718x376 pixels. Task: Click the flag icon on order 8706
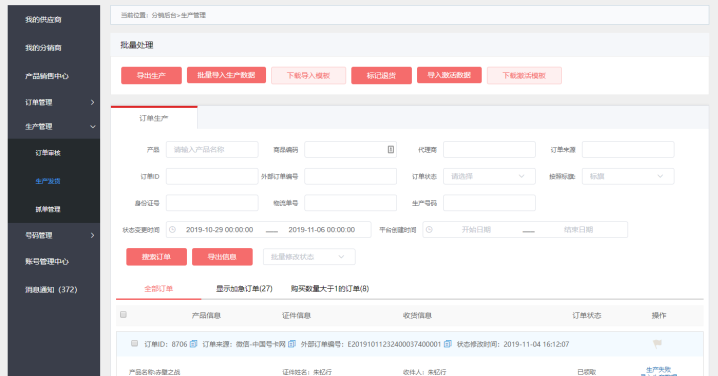[657, 344]
